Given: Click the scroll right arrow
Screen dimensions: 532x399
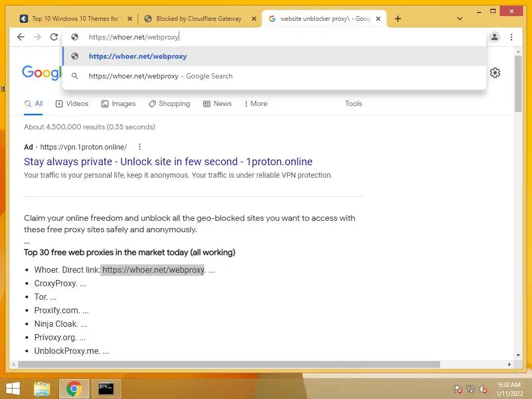Looking at the screenshot, I should (x=509, y=365).
